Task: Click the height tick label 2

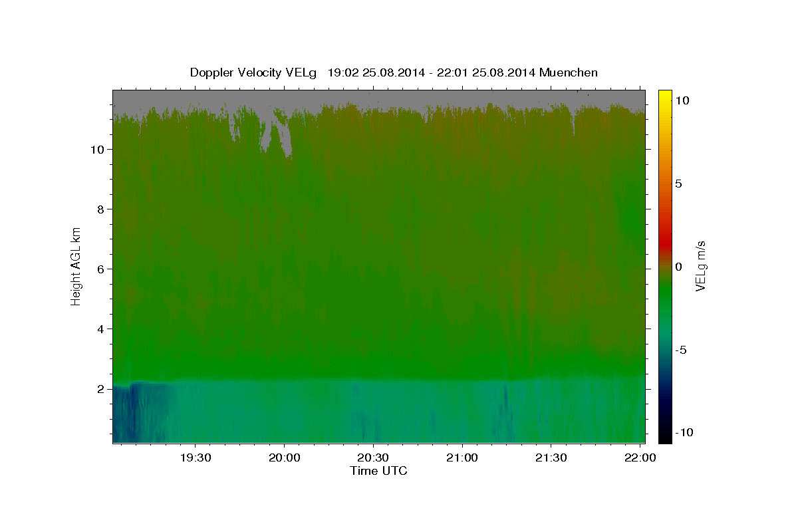Action: (101, 388)
